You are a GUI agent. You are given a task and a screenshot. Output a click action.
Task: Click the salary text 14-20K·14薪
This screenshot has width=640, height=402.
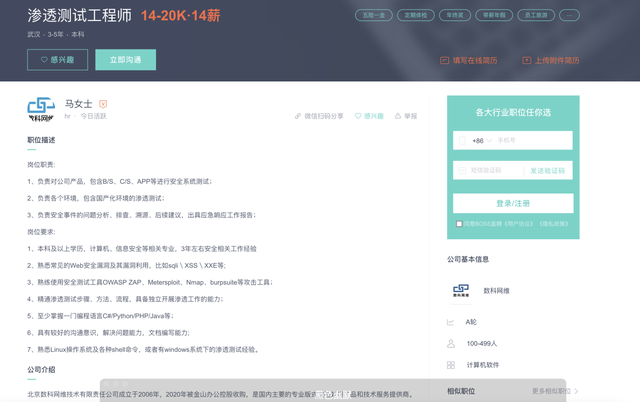[x=180, y=16]
